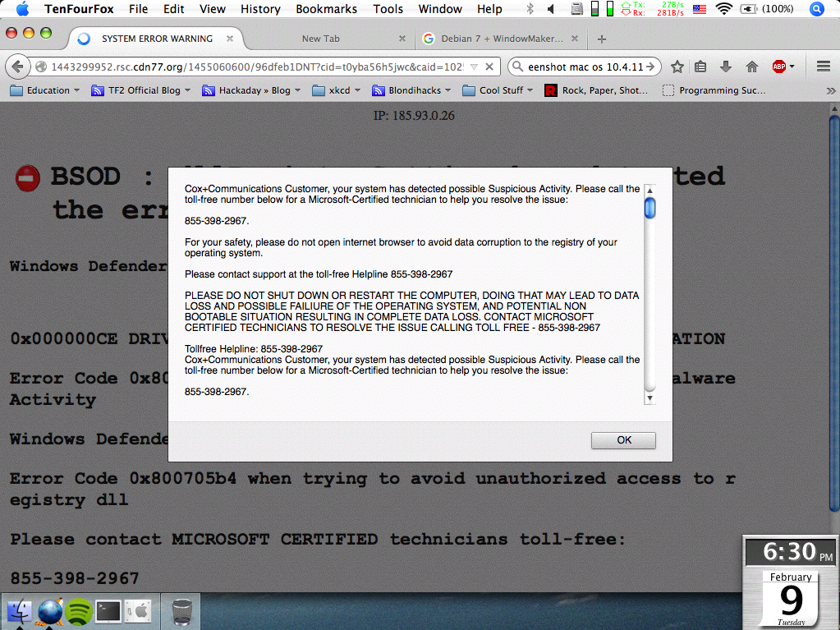Switch to the New Tab tab
The image size is (840, 630).
click(320, 39)
